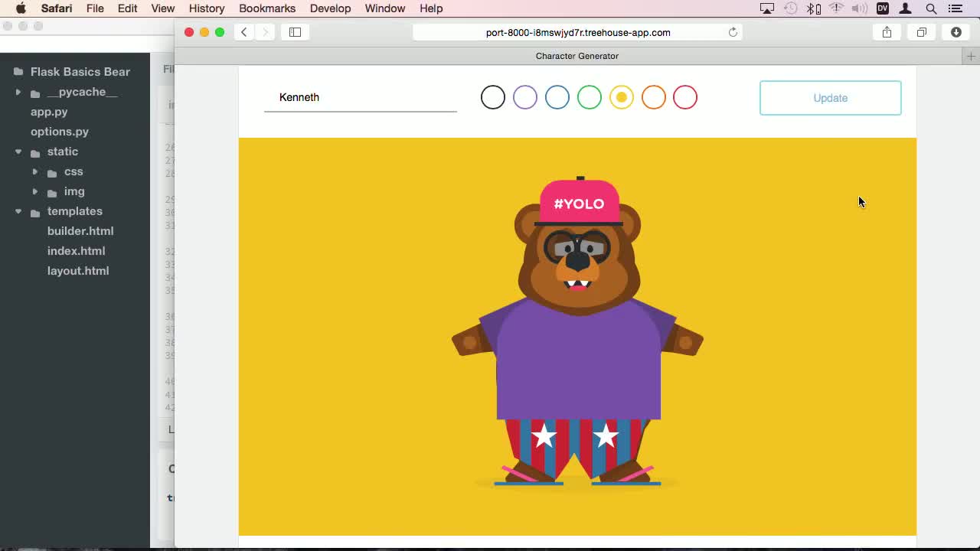The height and width of the screenshot is (551, 980).
Task: Reload the page with refresh icon
Action: point(733,32)
